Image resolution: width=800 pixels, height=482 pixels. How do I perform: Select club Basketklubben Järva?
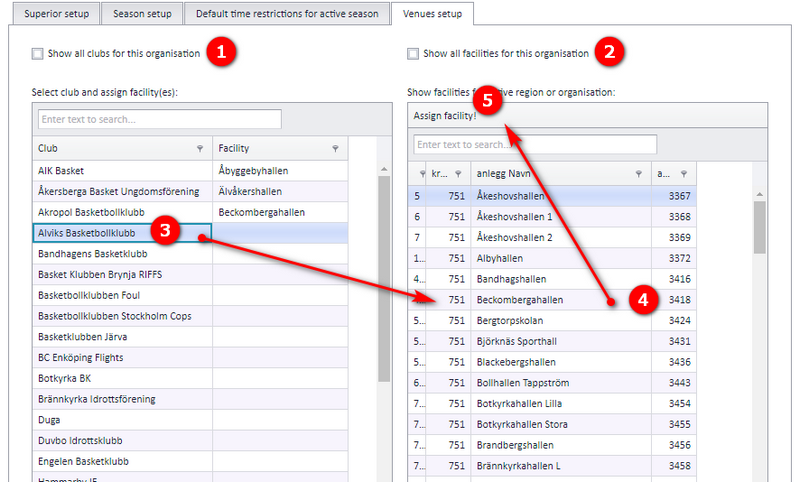click(122, 337)
